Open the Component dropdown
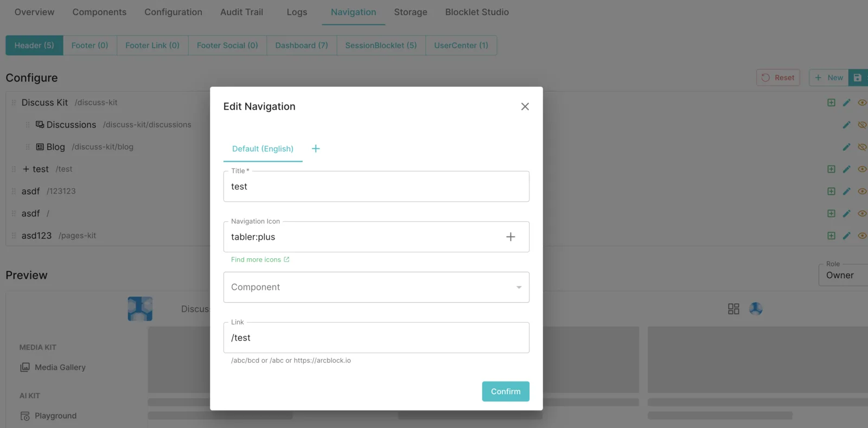The width and height of the screenshot is (868, 428). 376,287
